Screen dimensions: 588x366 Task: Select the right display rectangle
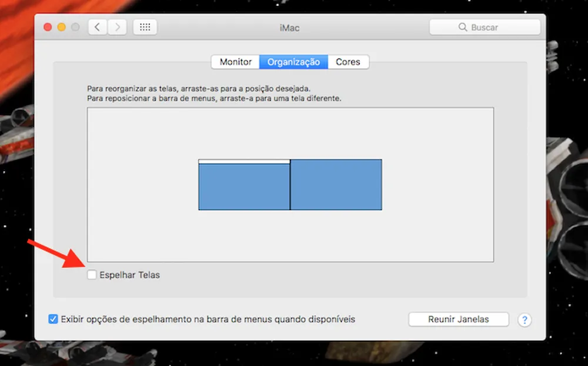(x=336, y=185)
